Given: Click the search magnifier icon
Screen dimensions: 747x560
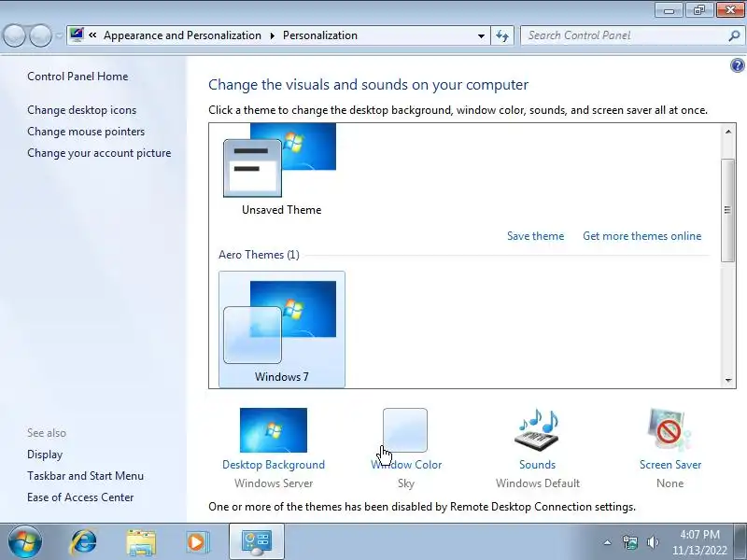Looking at the screenshot, I should (734, 35).
